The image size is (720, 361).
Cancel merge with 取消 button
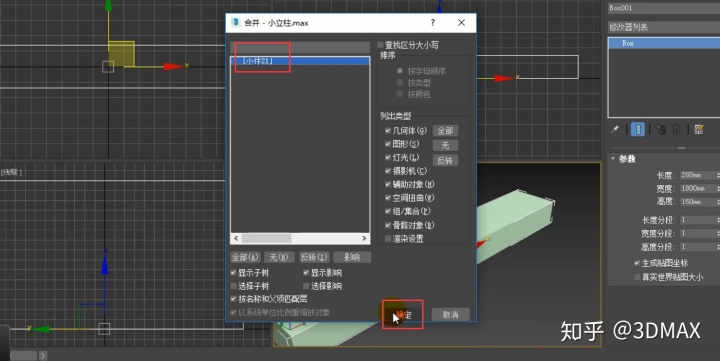coord(450,315)
